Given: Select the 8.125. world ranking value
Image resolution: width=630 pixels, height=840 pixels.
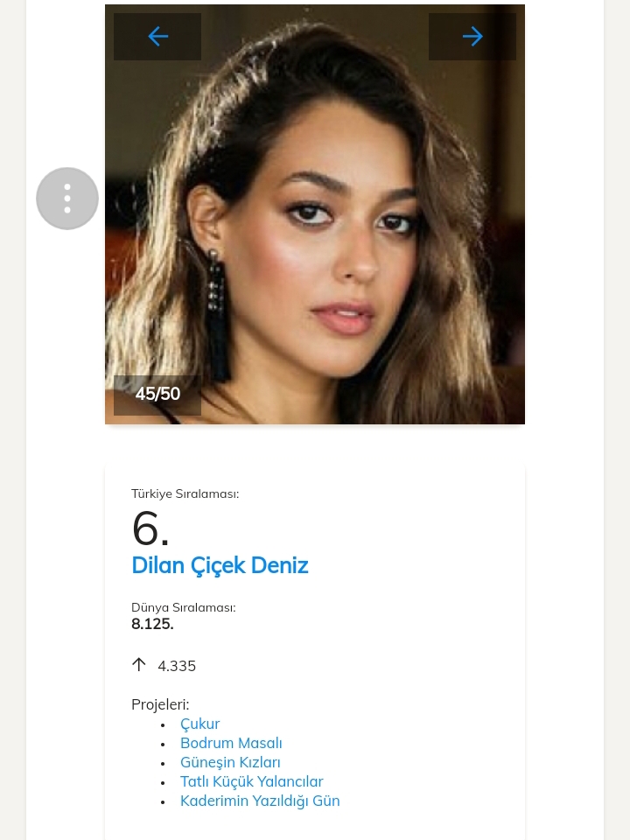Looking at the screenshot, I should [152, 625].
